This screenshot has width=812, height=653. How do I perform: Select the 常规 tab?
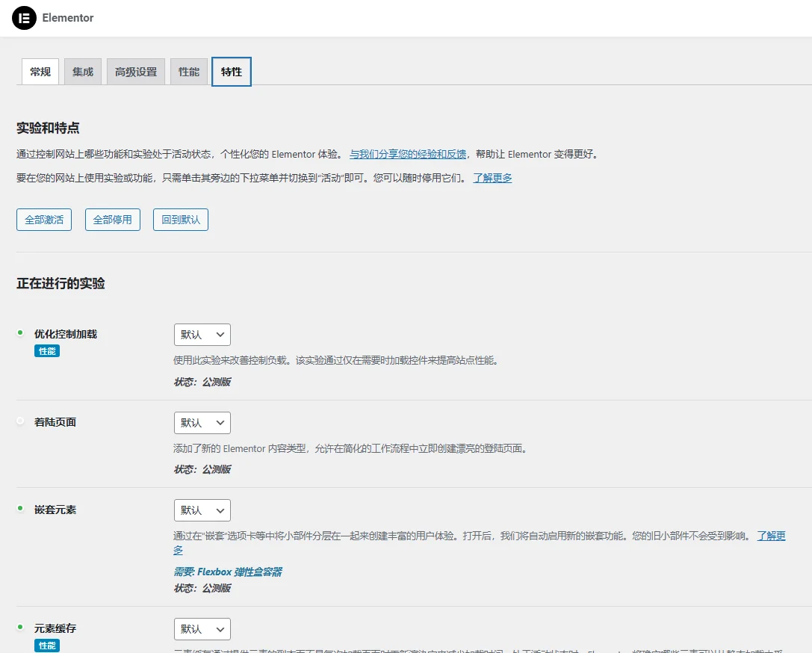point(40,71)
